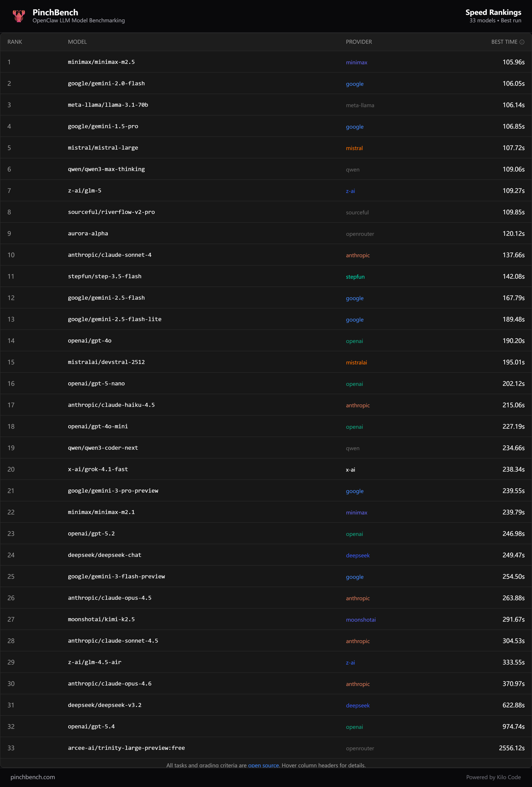Click the MODEL column header

[x=77, y=42]
